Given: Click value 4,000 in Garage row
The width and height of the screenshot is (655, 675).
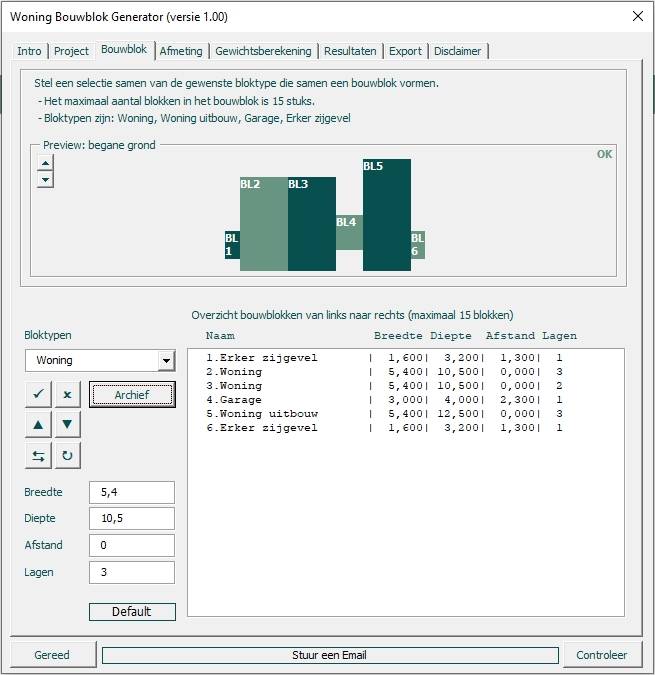Looking at the screenshot, I should [x=461, y=400].
